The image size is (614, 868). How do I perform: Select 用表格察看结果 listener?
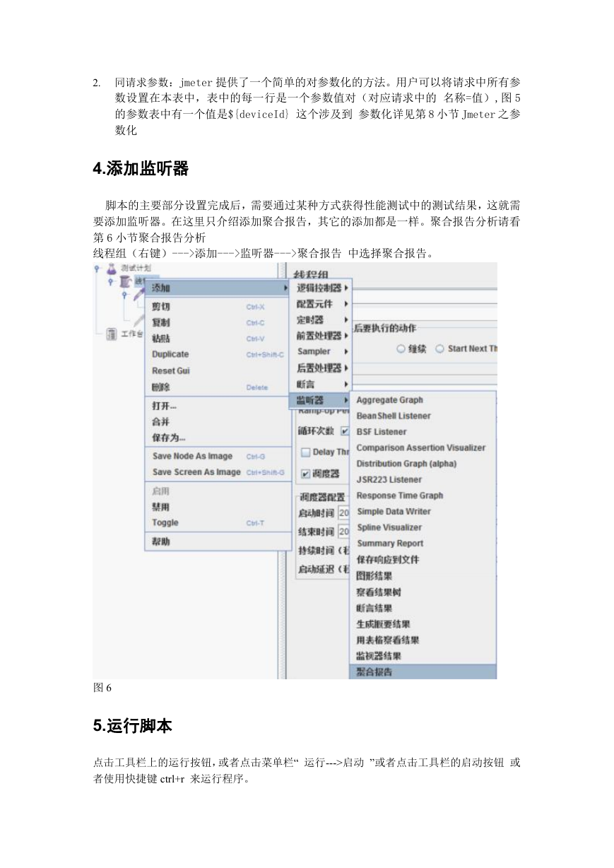tap(423, 640)
